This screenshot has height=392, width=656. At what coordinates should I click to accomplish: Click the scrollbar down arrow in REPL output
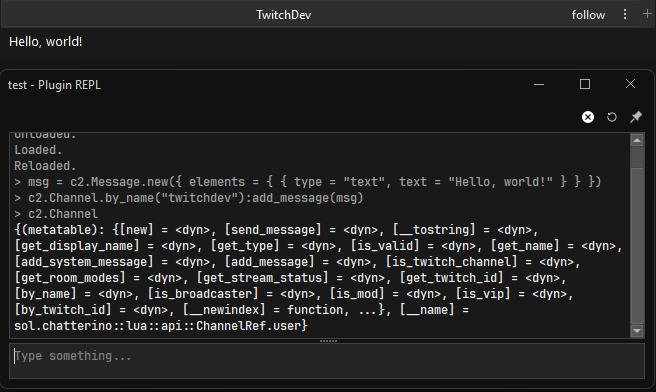[x=637, y=331]
